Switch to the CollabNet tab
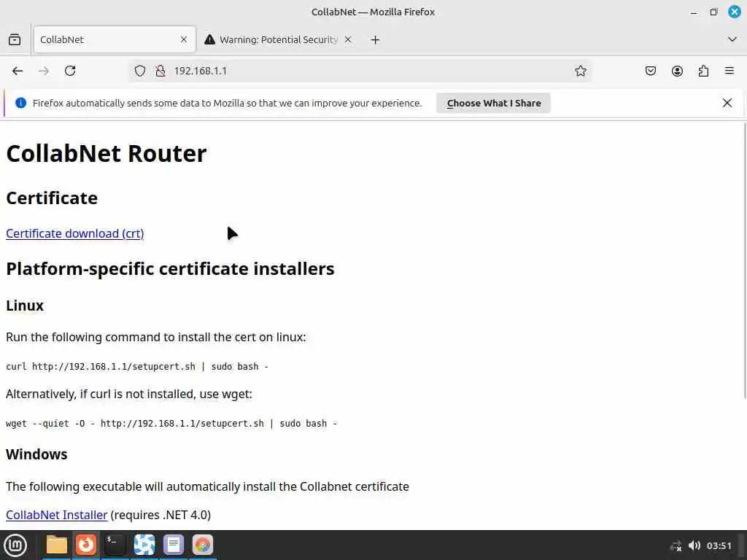 [x=115, y=39]
